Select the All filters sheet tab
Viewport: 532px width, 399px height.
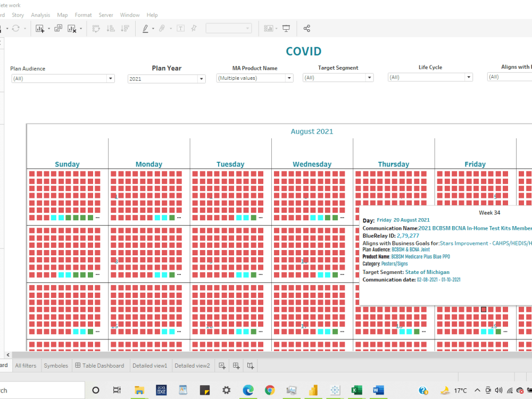[26, 366]
